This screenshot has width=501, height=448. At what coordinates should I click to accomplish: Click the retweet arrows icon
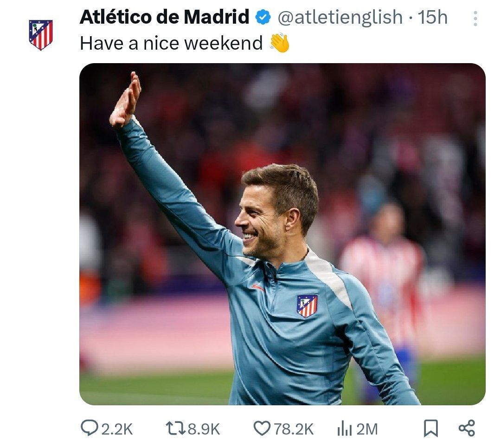[x=175, y=428]
